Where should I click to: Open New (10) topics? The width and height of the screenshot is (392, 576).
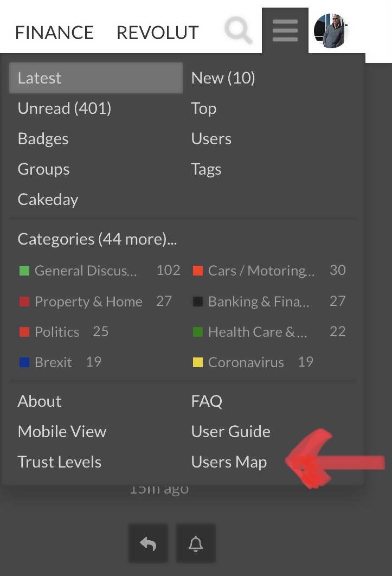223,78
